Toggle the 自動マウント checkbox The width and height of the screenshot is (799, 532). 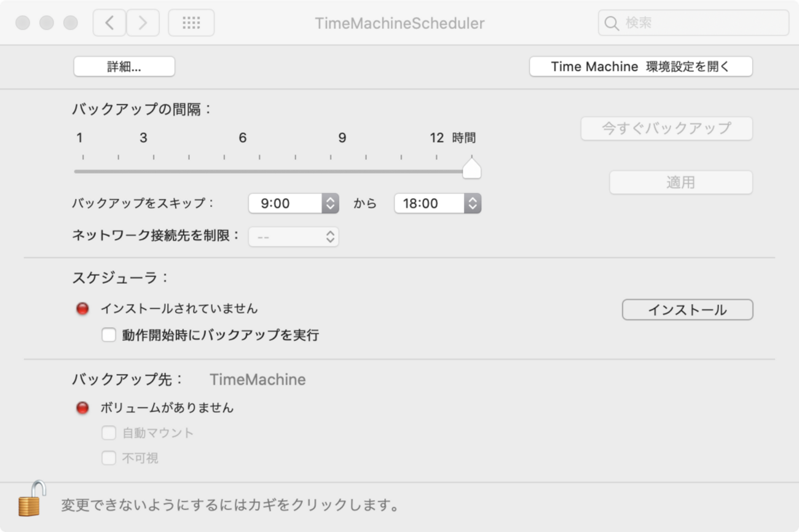[x=109, y=433]
